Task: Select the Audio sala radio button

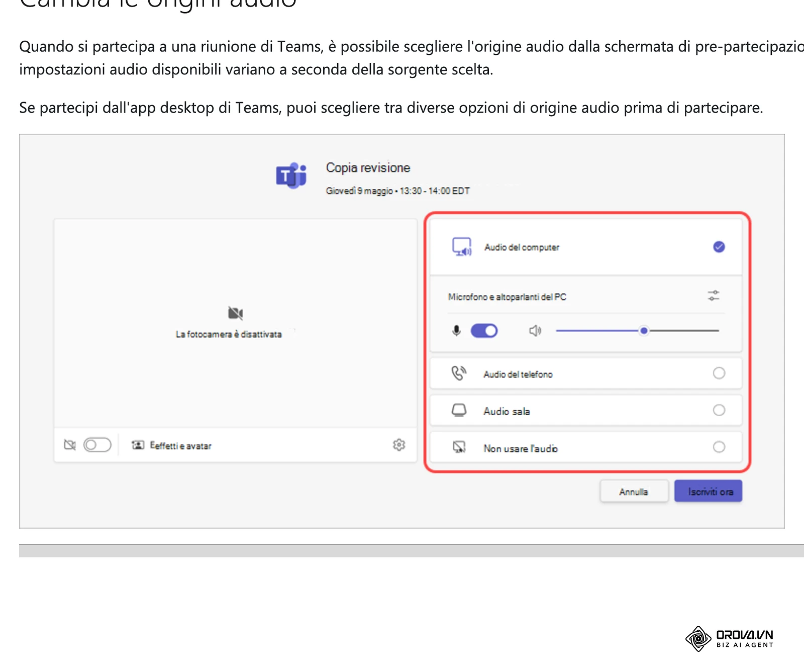Action: (719, 410)
